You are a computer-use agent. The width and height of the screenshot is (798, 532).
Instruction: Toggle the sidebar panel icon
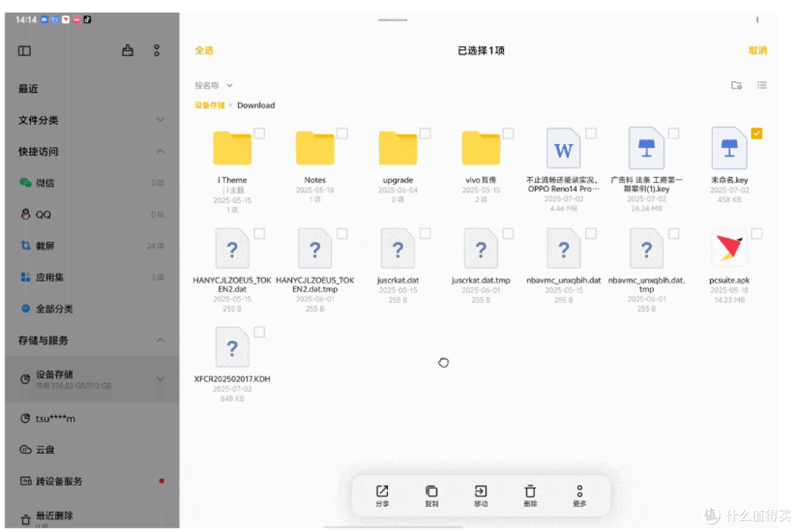pyautogui.click(x=24, y=51)
